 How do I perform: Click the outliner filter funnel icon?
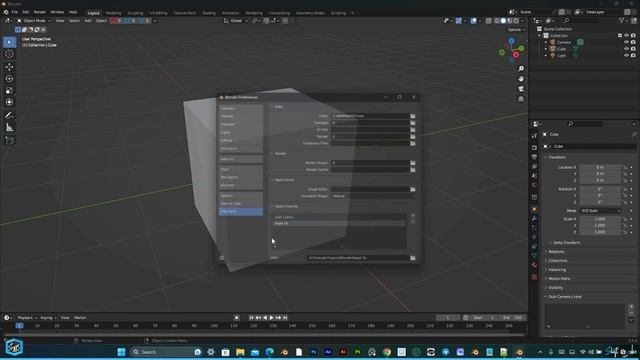coord(622,20)
